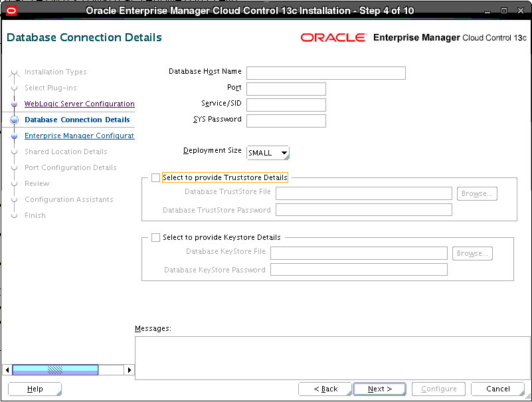
Task: Click the Next button
Action: tap(380, 389)
